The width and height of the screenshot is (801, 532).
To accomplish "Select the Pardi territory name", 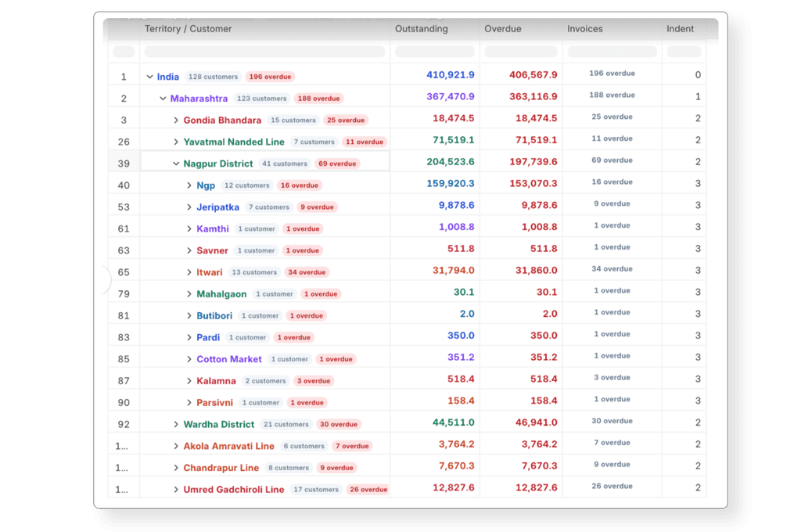I will pos(208,337).
